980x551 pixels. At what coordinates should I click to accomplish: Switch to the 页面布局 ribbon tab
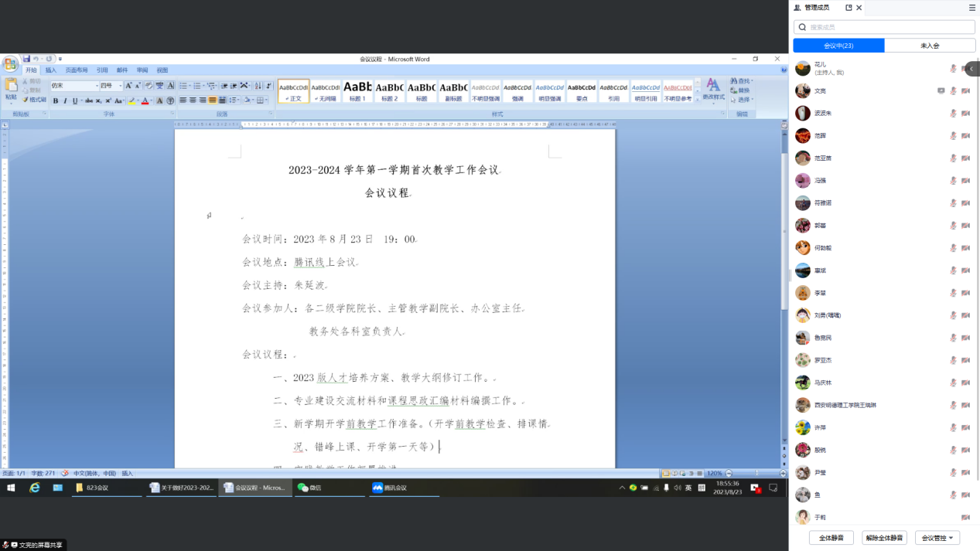[76, 70]
